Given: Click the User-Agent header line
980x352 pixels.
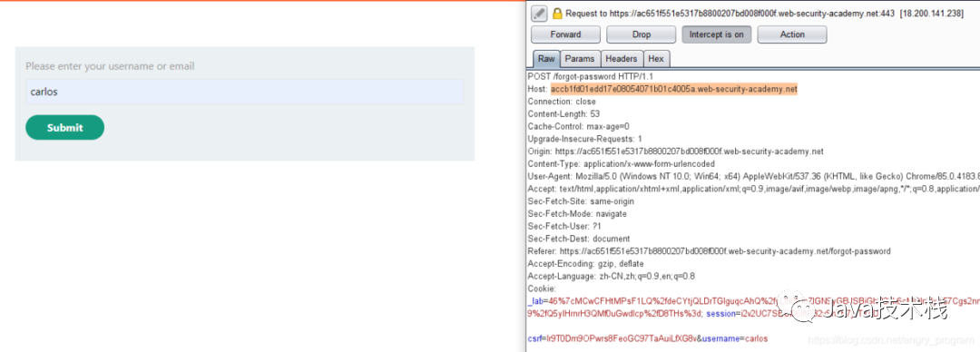Looking at the screenshot, I should tap(753, 176).
